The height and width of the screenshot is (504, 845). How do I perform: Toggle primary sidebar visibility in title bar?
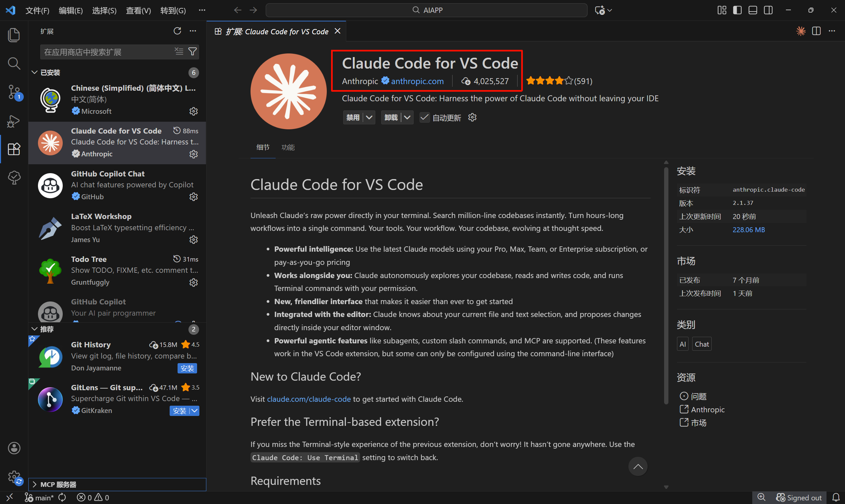tap(737, 10)
